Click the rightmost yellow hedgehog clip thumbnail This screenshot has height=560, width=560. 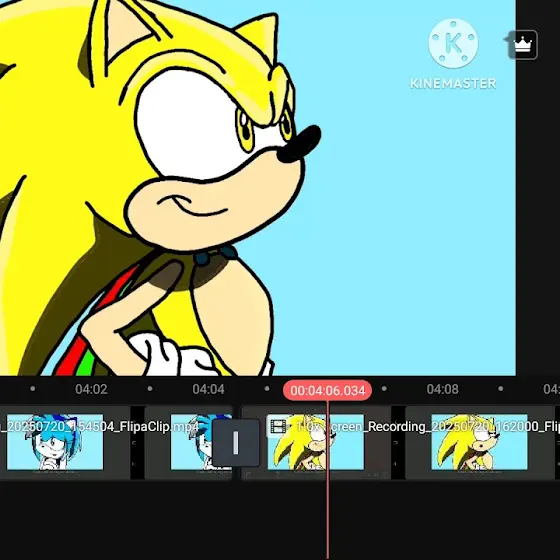tap(479, 442)
